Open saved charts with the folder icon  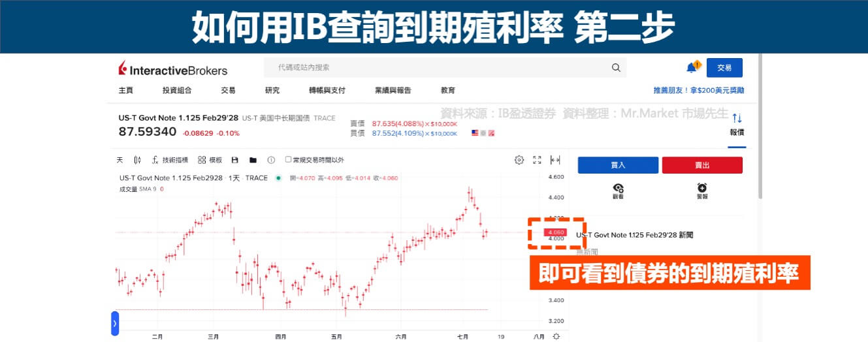pyautogui.click(x=253, y=160)
